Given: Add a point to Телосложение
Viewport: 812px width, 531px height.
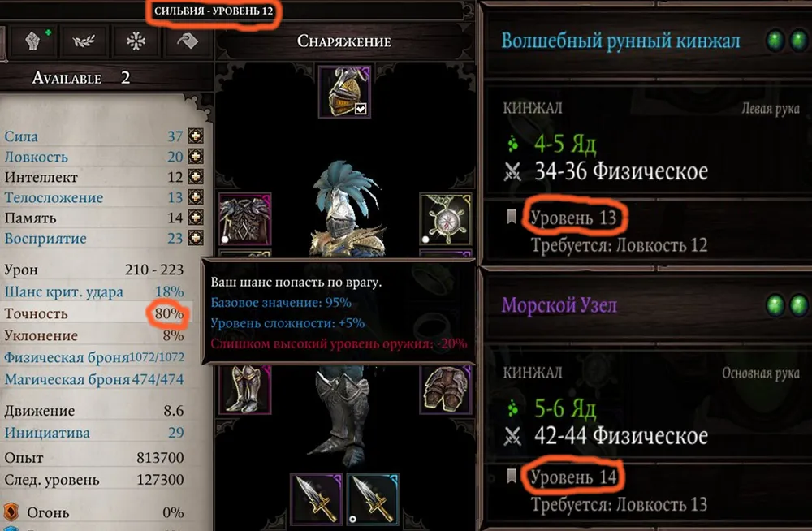Looking at the screenshot, I should click(196, 196).
